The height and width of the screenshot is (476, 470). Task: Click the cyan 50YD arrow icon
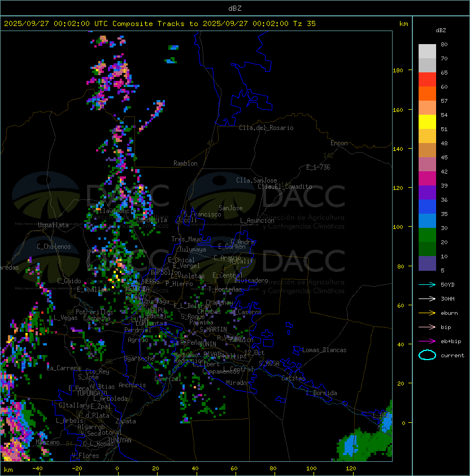tap(427, 284)
